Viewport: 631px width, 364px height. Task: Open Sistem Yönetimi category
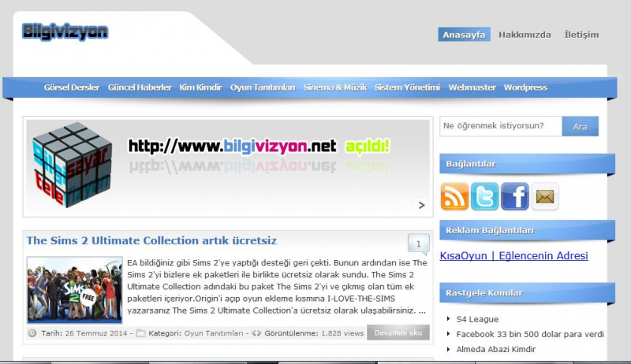point(407,87)
